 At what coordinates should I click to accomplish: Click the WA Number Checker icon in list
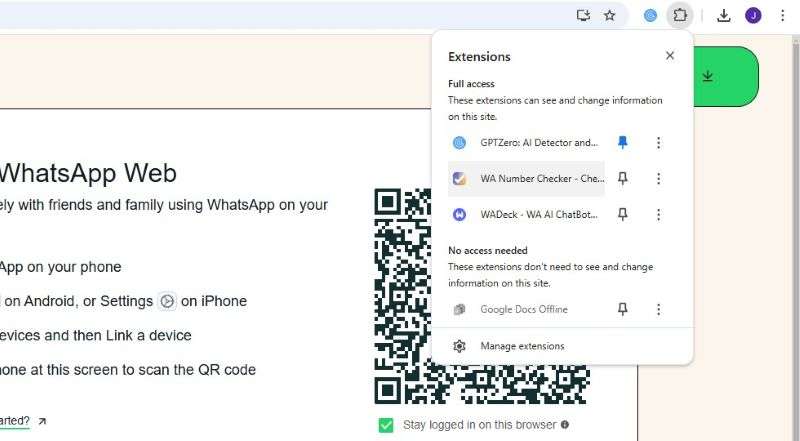coord(459,179)
